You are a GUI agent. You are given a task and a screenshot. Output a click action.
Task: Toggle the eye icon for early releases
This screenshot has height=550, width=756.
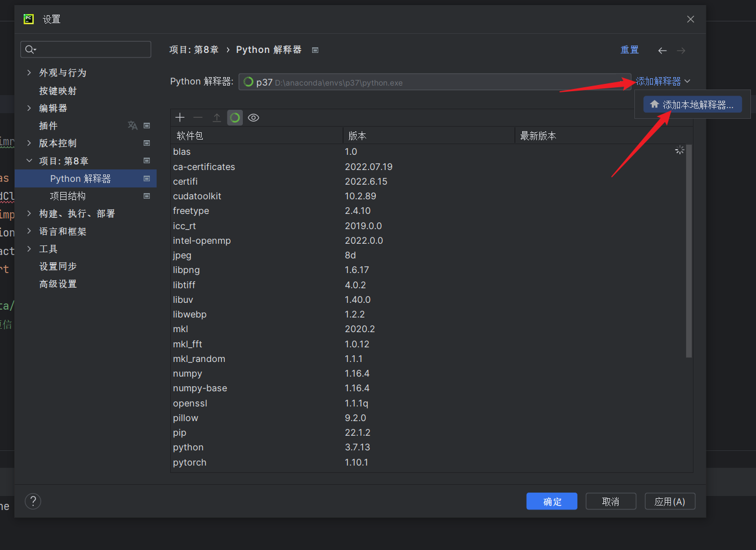pos(254,118)
